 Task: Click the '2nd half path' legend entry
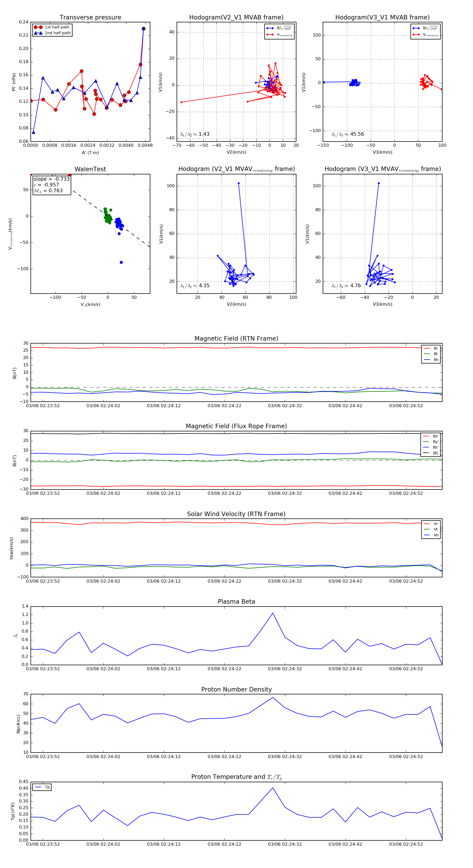pyautogui.click(x=52, y=33)
